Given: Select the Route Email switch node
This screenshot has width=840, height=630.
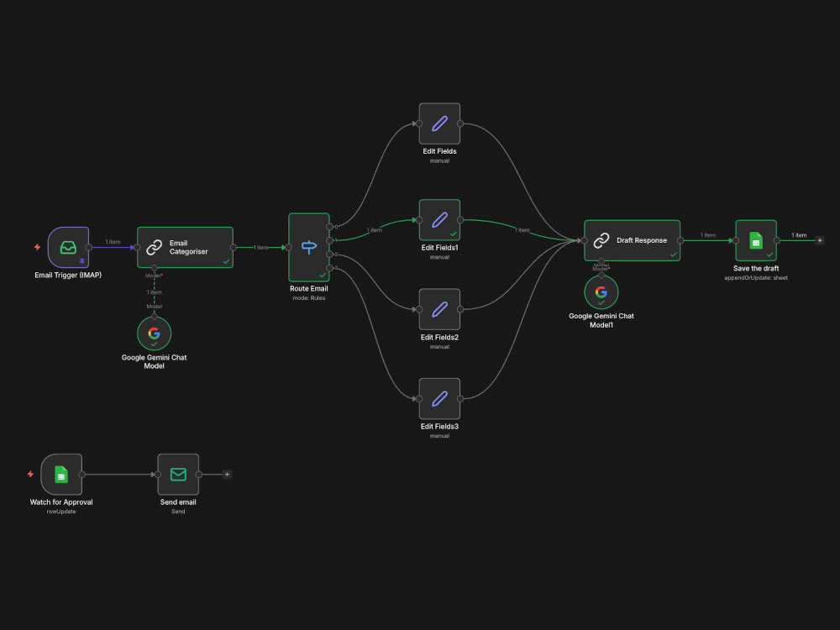Looking at the screenshot, I should coord(309,248).
